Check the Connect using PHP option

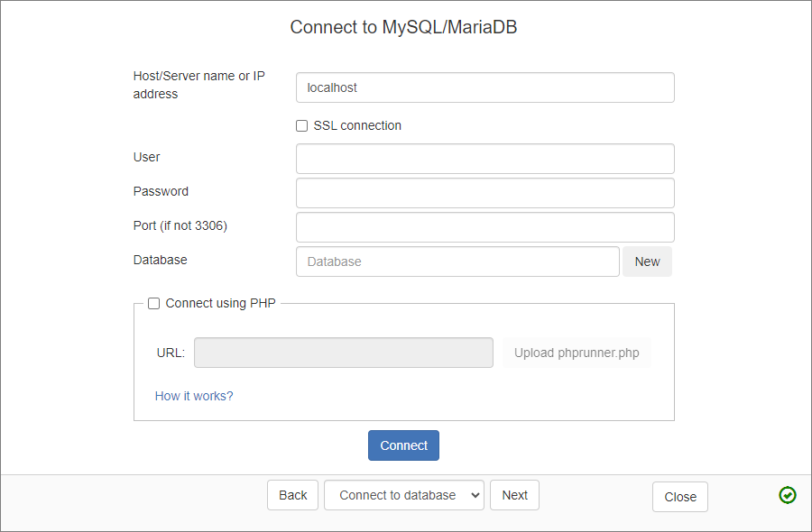(x=153, y=303)
